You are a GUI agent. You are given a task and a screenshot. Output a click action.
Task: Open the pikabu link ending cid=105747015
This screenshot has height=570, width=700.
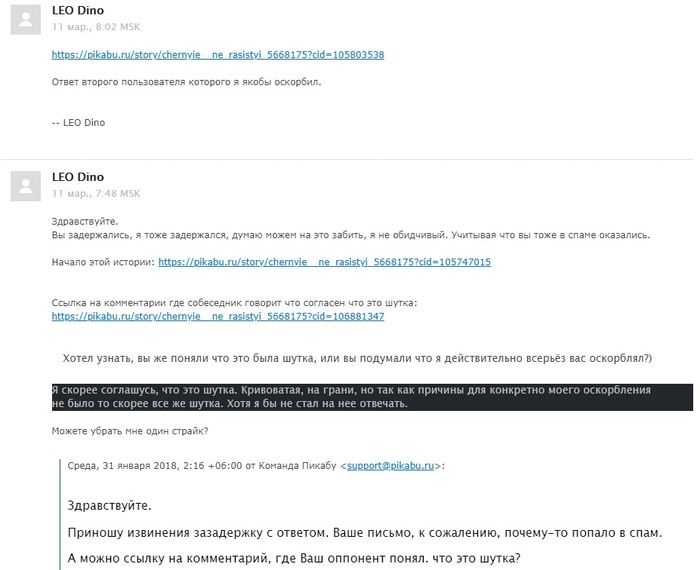[325, 262]
